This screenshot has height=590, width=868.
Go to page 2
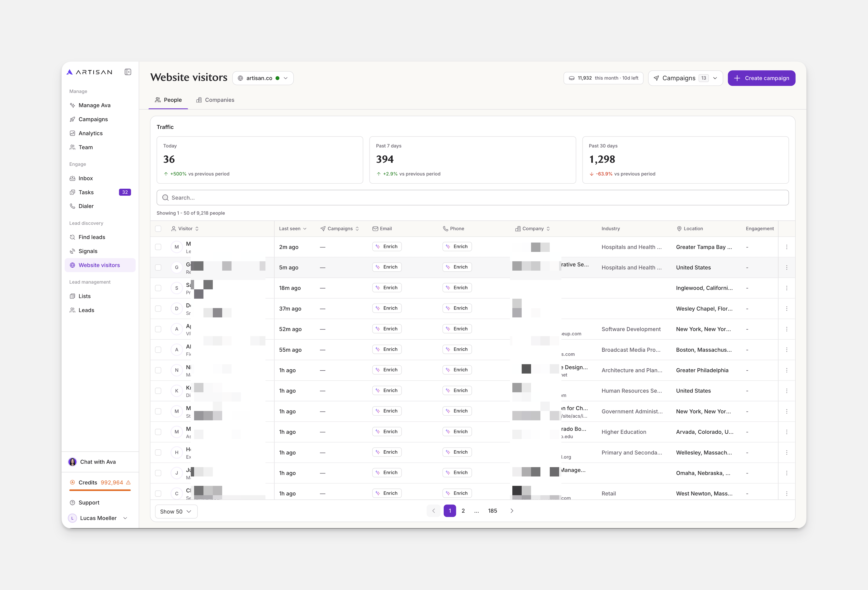pos(463,511)
